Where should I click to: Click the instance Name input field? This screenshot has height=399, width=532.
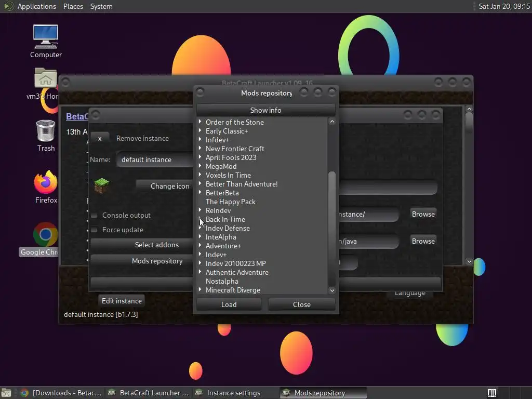155,159
